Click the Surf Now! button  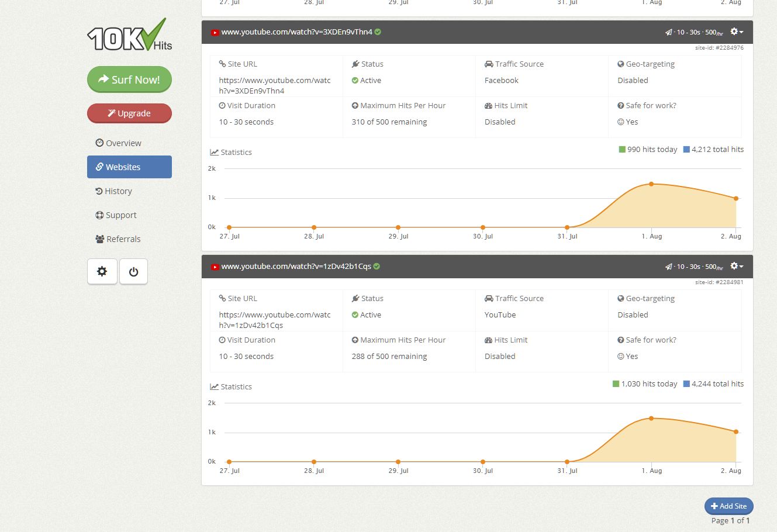[x=129, y=80]
